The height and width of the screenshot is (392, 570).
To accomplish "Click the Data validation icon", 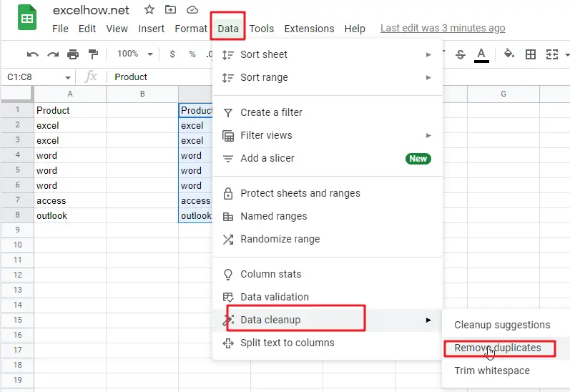I will tap(228, 298).
